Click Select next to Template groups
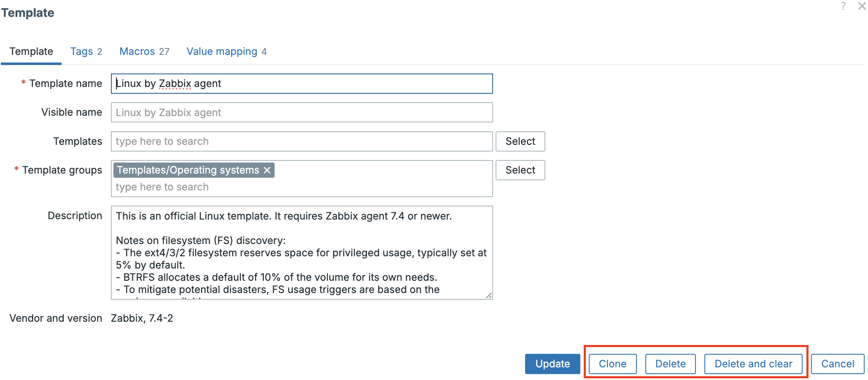The image size is (868, 380). (520, 170)
